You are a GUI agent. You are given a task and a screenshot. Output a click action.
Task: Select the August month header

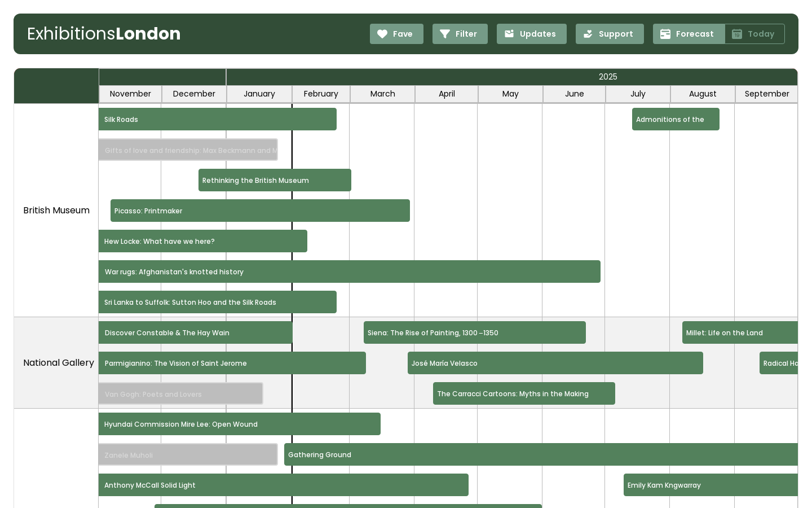pos(703,94)
